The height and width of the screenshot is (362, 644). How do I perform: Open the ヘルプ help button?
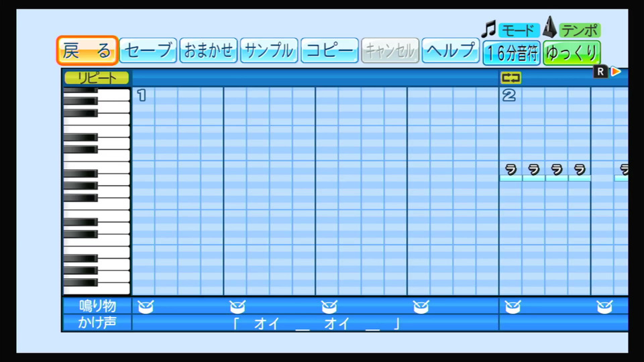451,50
